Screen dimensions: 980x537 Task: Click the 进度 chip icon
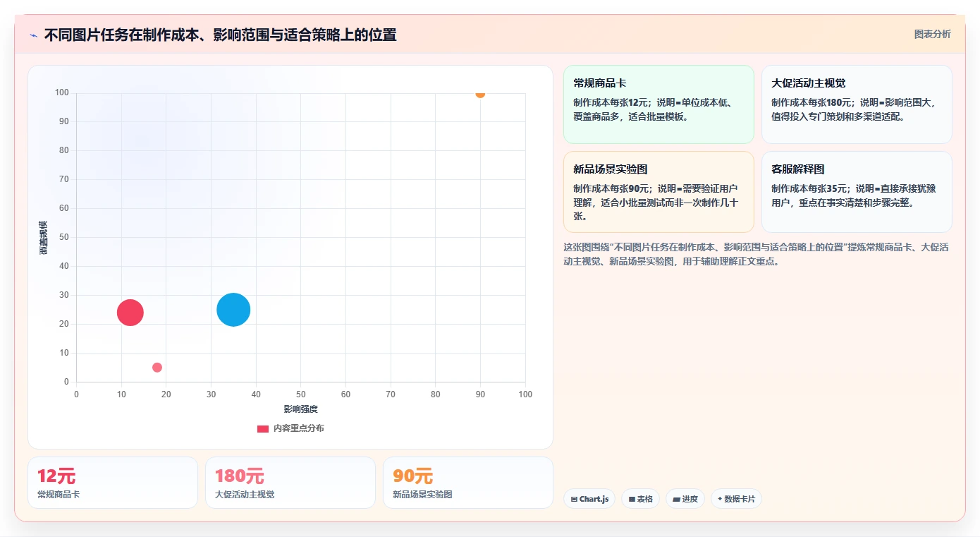[676, 499]
